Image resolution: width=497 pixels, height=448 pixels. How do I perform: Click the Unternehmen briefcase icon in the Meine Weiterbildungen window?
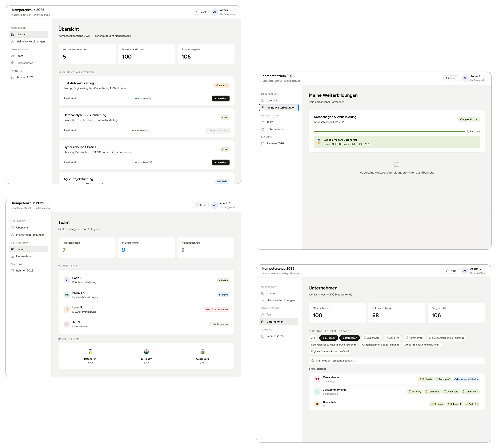263,129
